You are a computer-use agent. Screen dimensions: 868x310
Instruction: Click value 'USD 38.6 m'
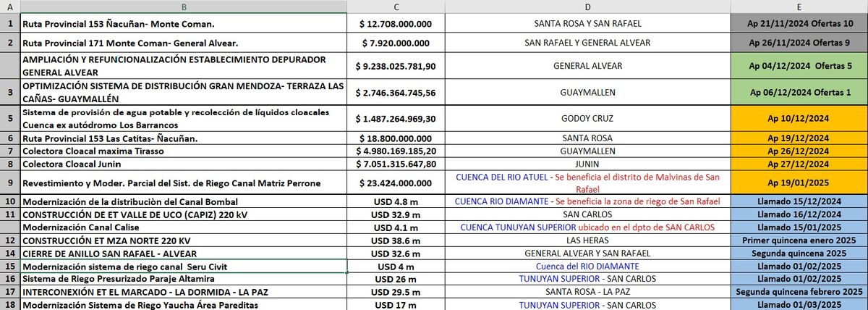(396, 240)
